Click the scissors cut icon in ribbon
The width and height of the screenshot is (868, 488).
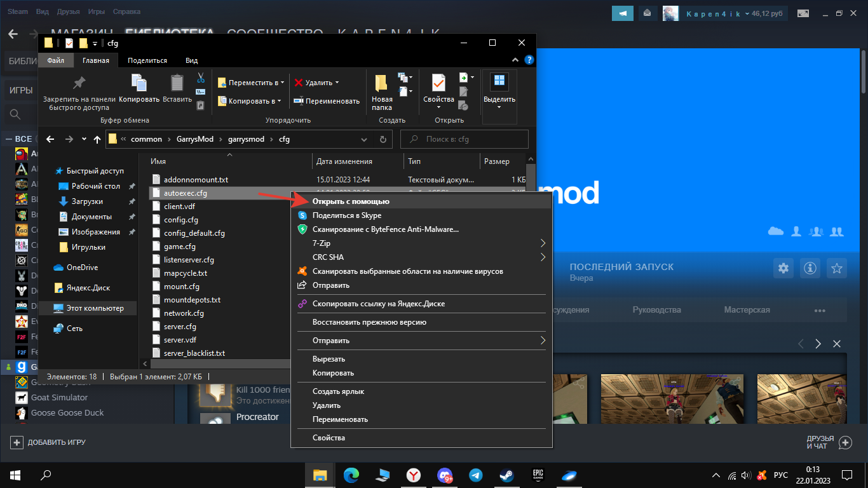click(x=201, y=78)
